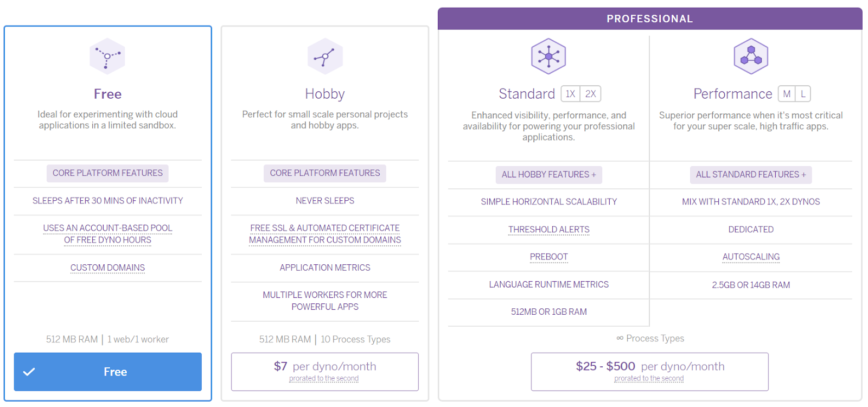Choose the Free plan button
Screen dimensions: 868x407
pyautogui.click(x=107, y=372)
